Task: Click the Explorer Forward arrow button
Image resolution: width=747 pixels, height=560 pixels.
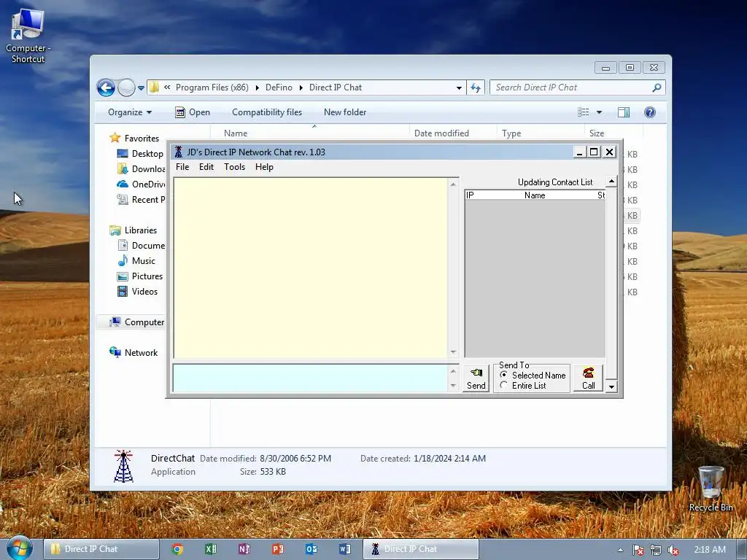Action: pos(126,87)
